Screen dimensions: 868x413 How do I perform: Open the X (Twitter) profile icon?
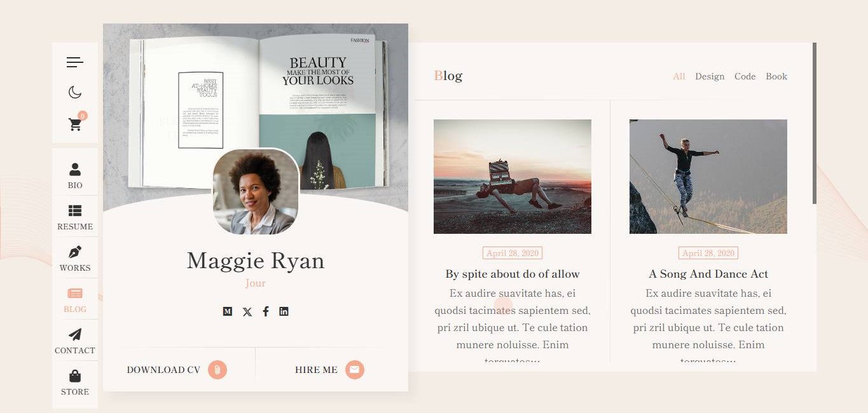(x=247, y=311)
